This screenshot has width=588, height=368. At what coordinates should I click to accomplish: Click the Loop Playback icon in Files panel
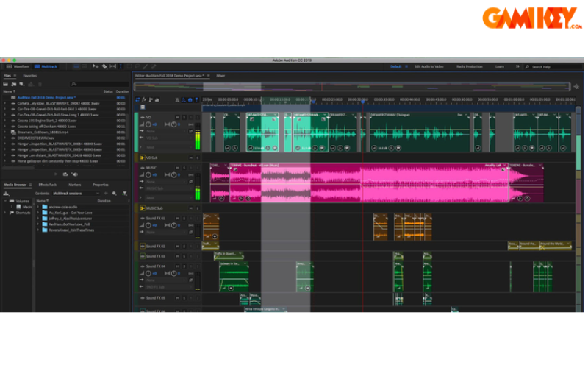coord(65,174)
